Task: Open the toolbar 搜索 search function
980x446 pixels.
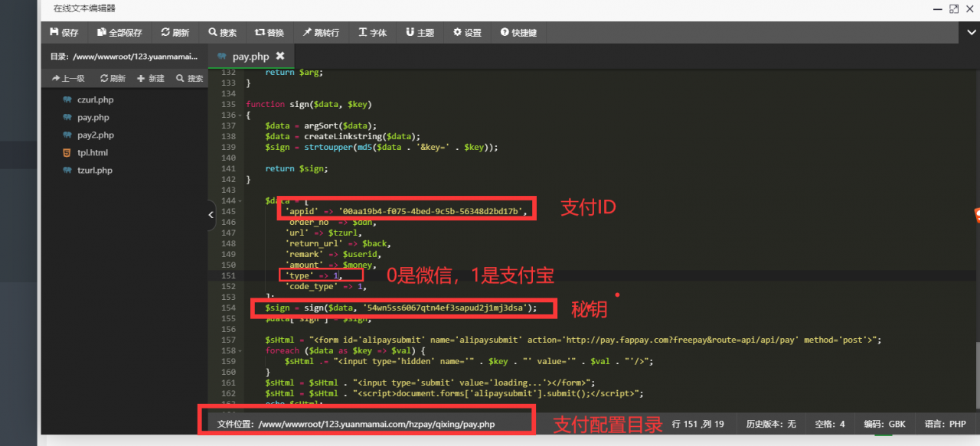Action: pyautogui.click(x=223, y=33)
